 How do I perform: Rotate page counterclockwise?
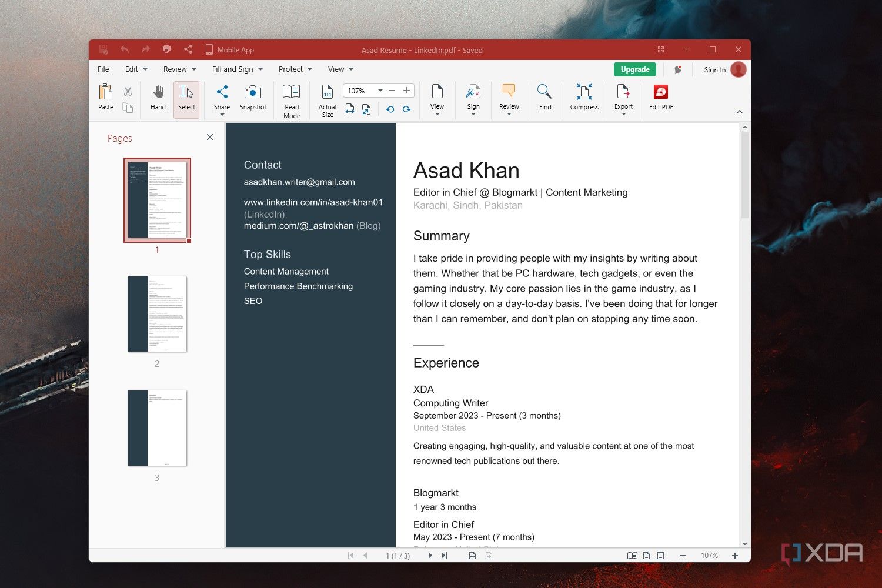[x=390, y=109]
